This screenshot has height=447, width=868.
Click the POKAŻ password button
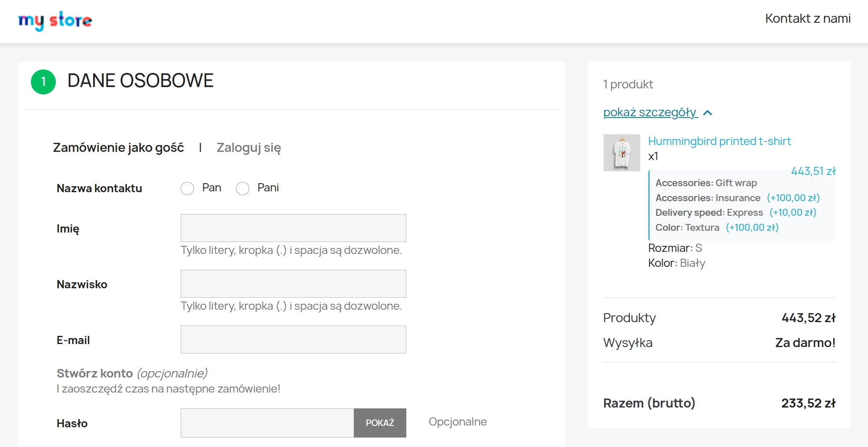(x=380, y=423)
